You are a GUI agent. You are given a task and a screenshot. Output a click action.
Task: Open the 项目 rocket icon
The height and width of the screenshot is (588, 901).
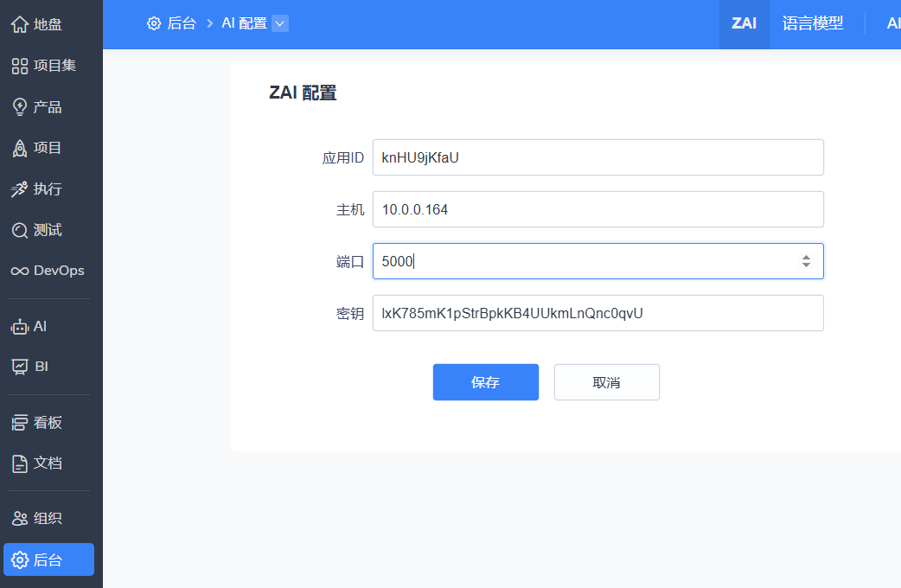20,148
